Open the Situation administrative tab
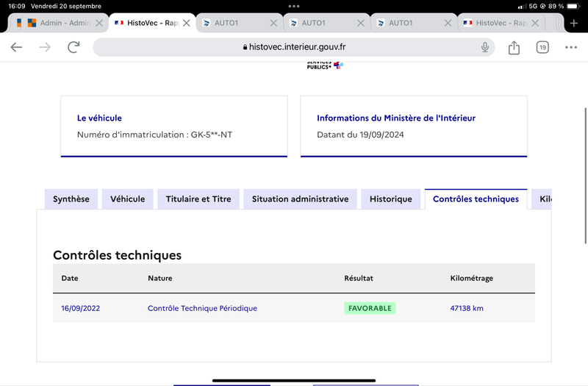The height and width of the screenshot is (386, 588). 300,199
